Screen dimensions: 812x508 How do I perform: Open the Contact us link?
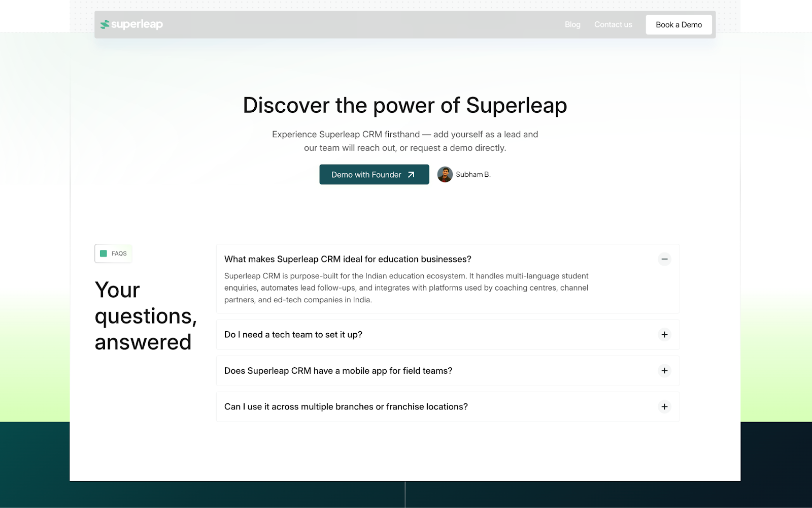[613, 24]
